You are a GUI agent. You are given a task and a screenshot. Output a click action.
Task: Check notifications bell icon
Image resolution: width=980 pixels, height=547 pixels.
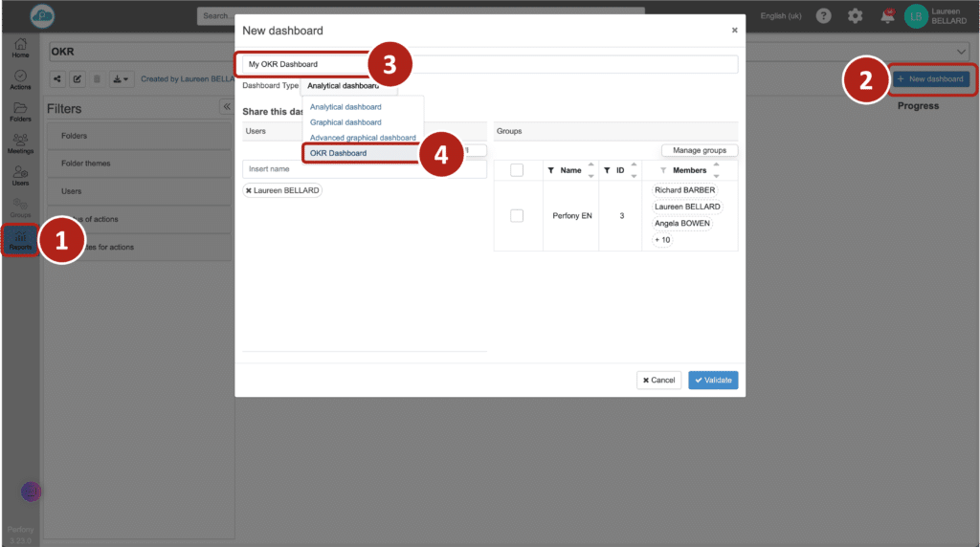[x=887, y=16]
